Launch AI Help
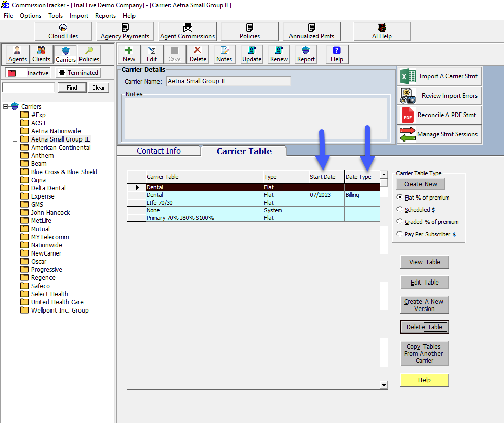Image resolution: width=504 pixels, height=423 pixels. pyautogui.click(x=382, y=31)
